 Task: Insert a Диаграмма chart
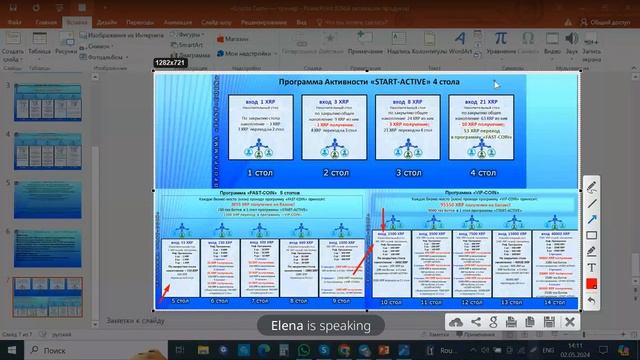pos(190,55)
